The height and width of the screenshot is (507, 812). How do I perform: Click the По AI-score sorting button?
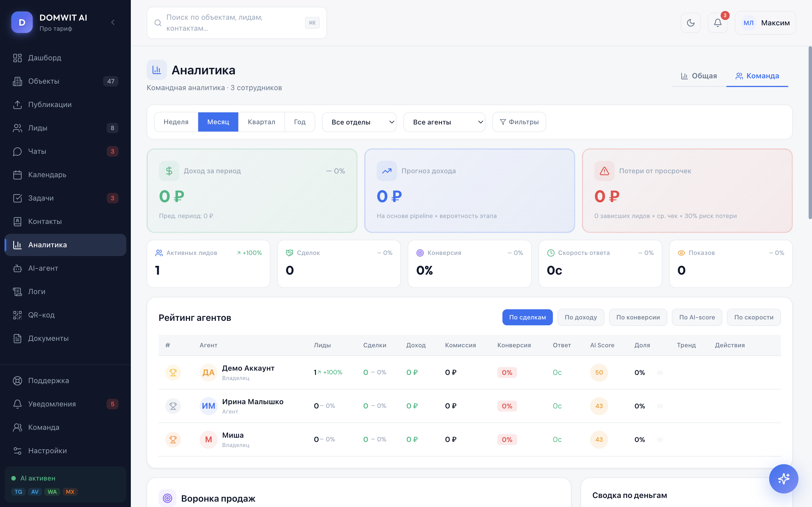697,317
